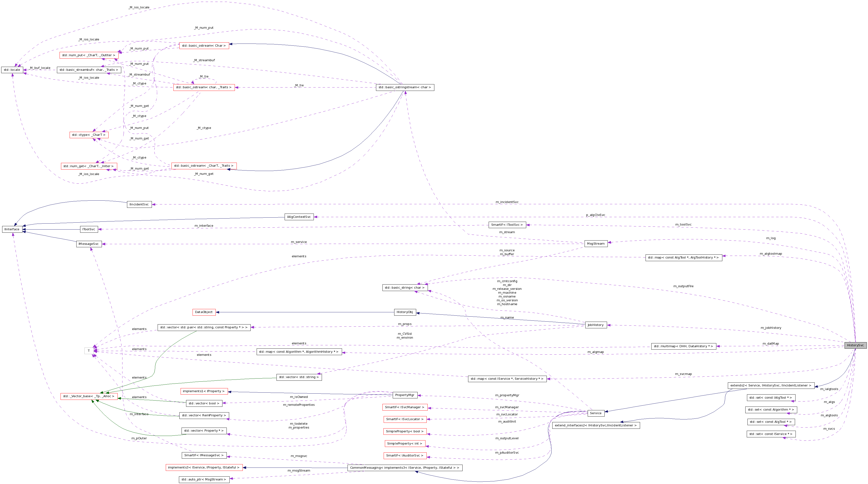The image size is (868, 484).
Task: Open the JobHistory class node
Action: pyautogui.click(x=595, y=325)
